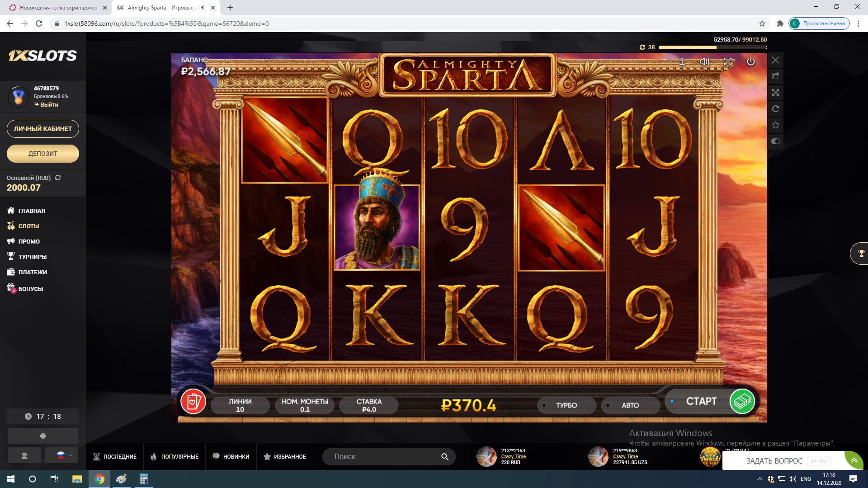The height and width of the screenshot is (488, 868).
Task: Enable АВТО autoplay mode
Action: coord(630,405)
